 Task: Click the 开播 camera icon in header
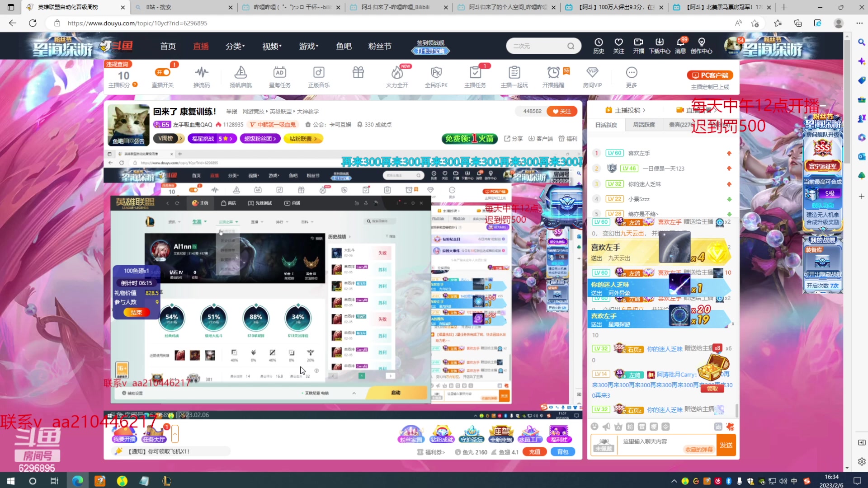pyautogui.click(x=638, y=46)
